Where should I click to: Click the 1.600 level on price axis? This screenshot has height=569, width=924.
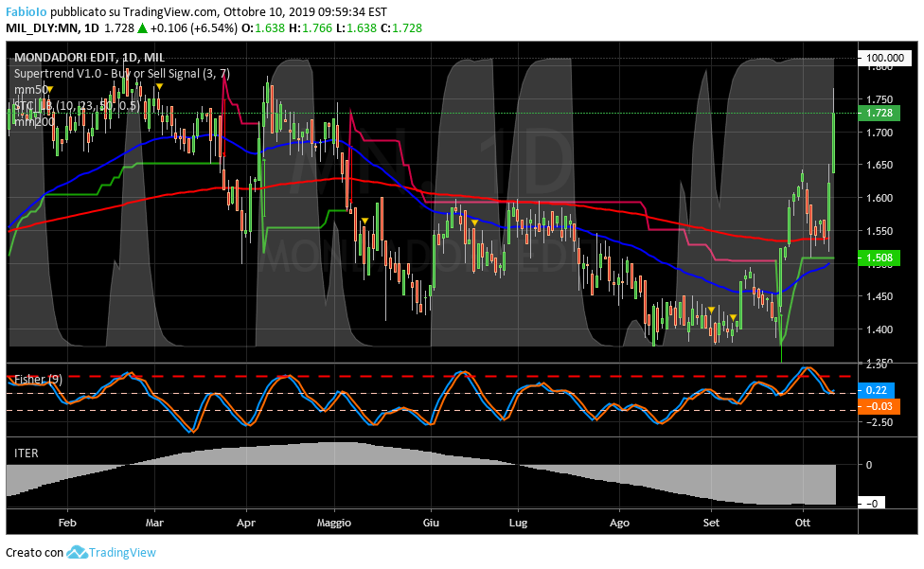(880, 199)
